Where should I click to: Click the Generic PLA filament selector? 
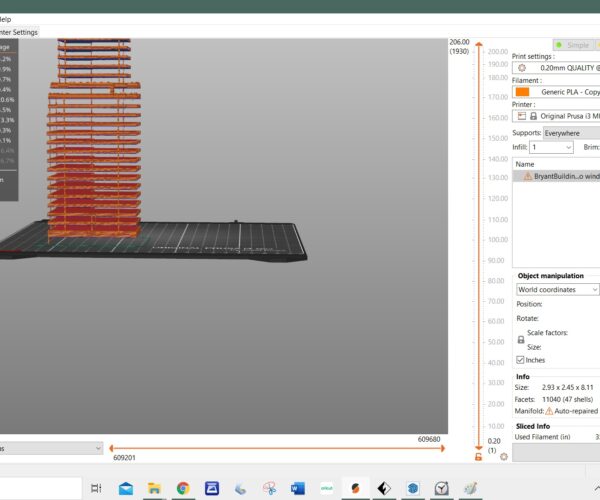tap(570, 92)
